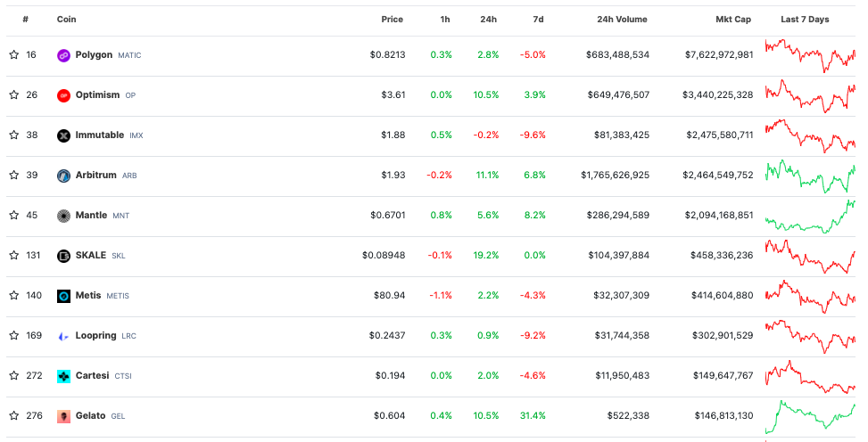Click the Arbitrum logo icon
868x442 pixels.
(63, 176)
